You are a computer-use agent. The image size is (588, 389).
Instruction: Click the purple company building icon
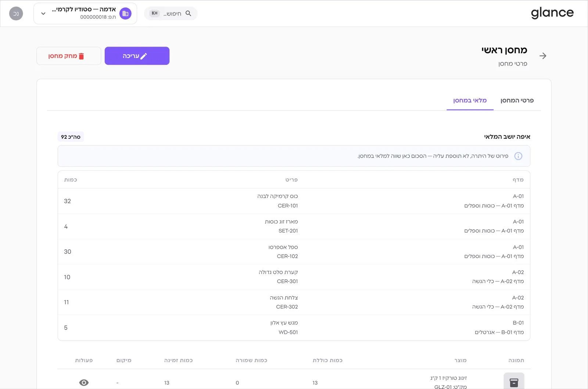(125, 14)
